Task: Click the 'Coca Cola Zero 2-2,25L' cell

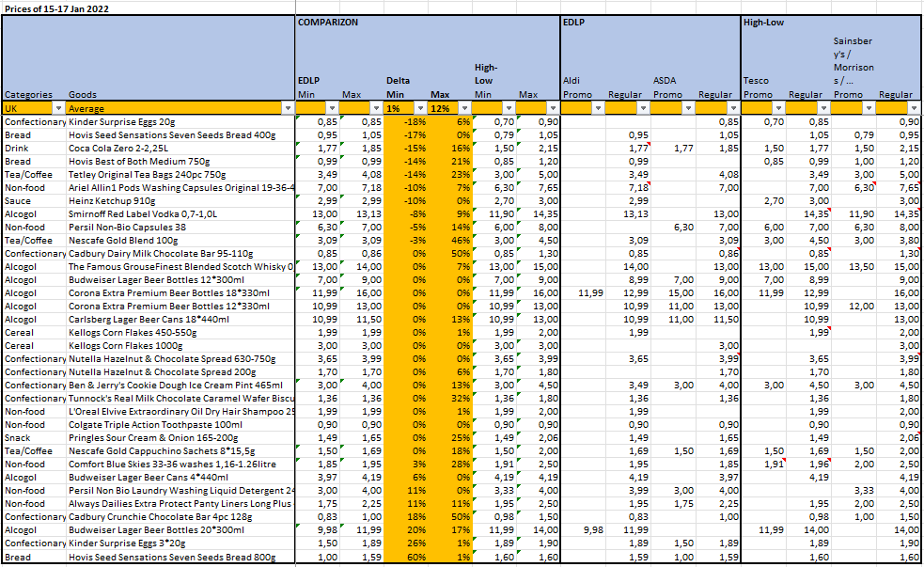Action: (117, 149)
